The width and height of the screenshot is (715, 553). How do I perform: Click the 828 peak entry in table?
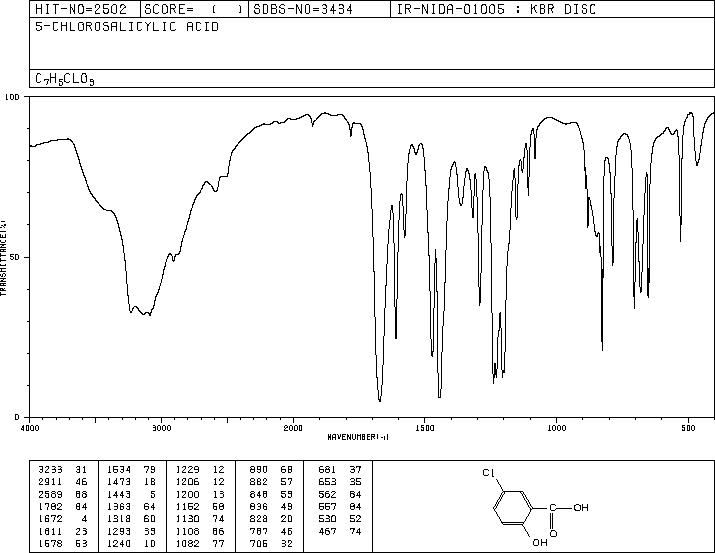pyautogui.click(x=271, y=519)
